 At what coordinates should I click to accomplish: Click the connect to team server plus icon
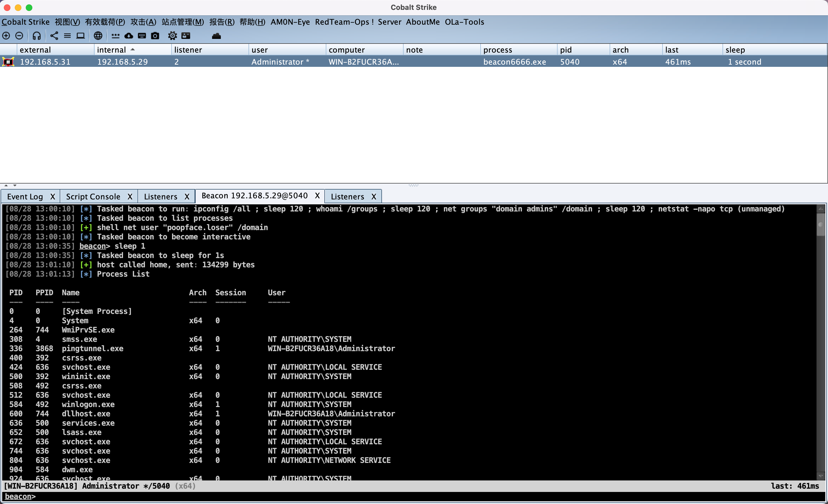[x=6, y=36]
